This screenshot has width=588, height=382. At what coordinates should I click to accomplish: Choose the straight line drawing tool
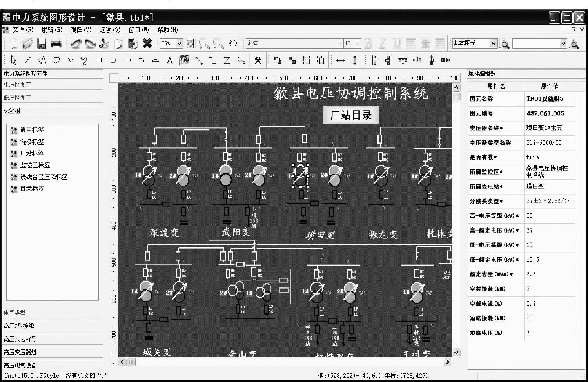click(x=27, y=60)
